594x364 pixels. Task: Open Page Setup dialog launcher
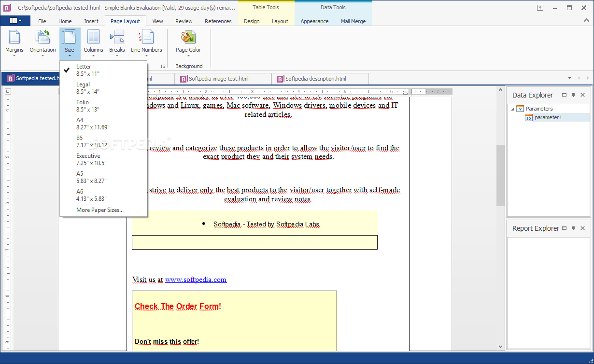pyautogui.click(x=163, y=66)
